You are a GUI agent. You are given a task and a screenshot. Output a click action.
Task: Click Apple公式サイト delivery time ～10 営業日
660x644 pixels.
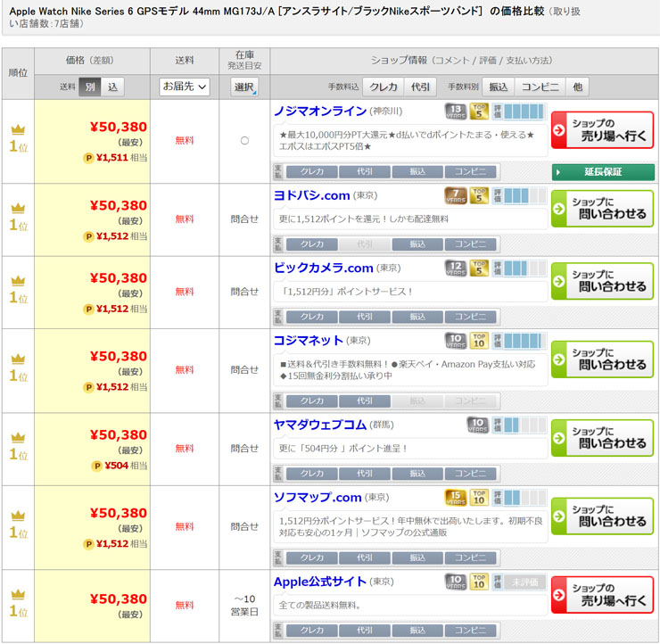click(244, 606)
